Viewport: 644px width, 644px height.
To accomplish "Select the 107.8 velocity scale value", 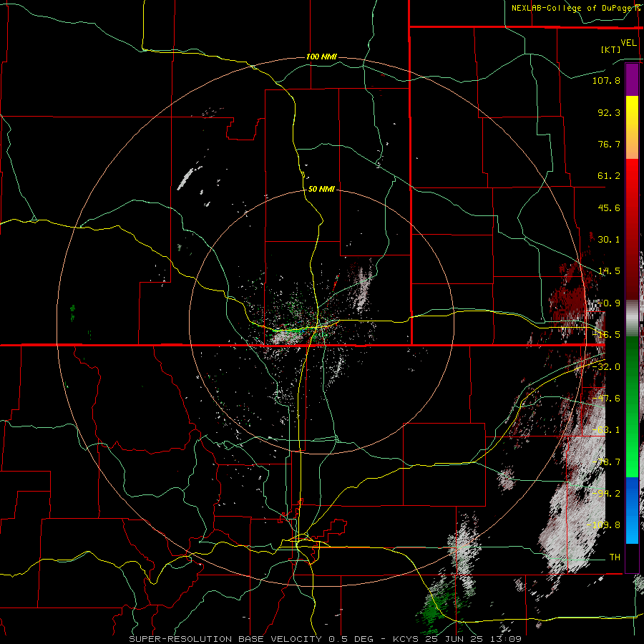I will (x=606, y=80).
